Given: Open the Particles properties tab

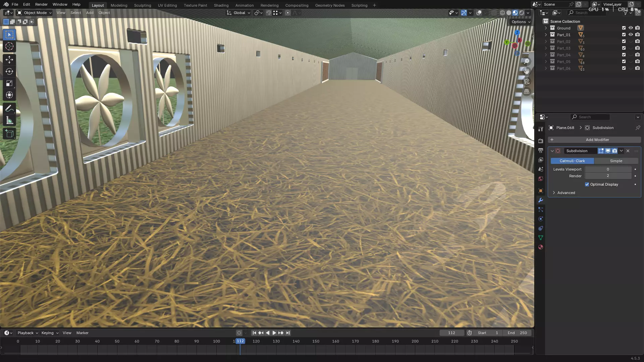Looking at the screenshot, I should (540, 209).
